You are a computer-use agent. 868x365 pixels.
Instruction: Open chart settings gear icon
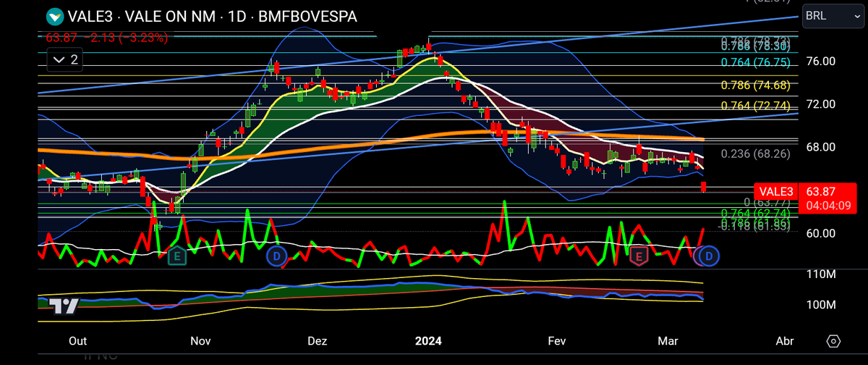coord(833,340)
